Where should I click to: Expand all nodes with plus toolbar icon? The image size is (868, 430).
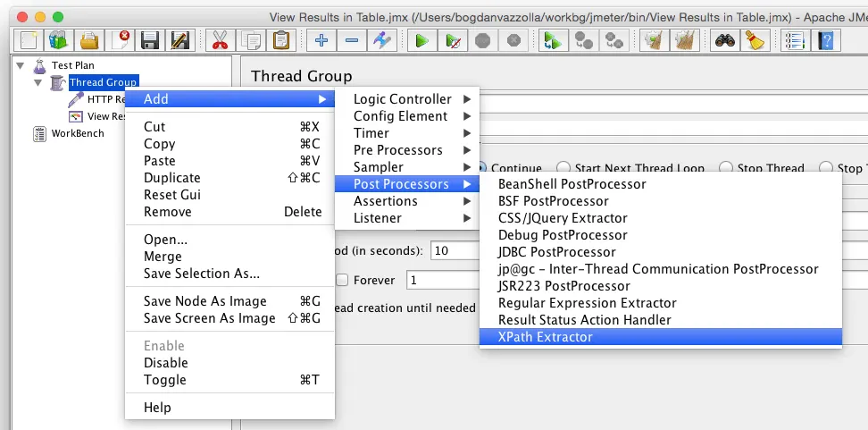321,40
